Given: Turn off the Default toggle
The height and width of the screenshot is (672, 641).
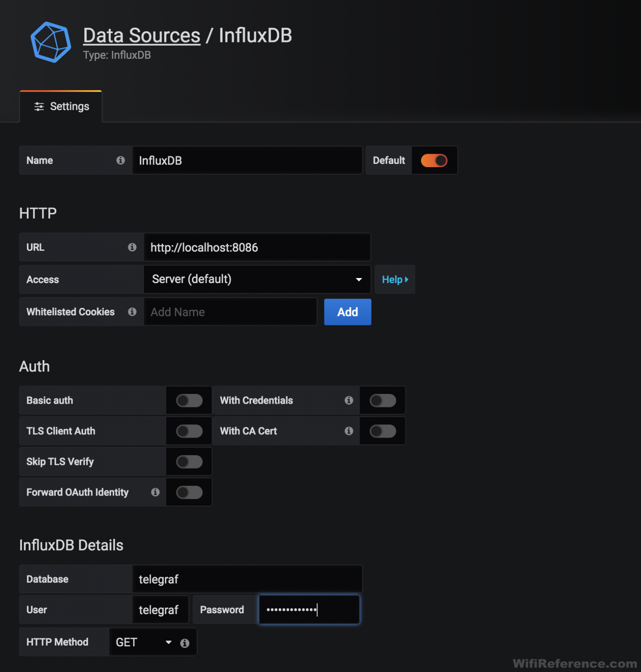Looking at the screenshot, I should pyautogui.click(x=434, y=160).
